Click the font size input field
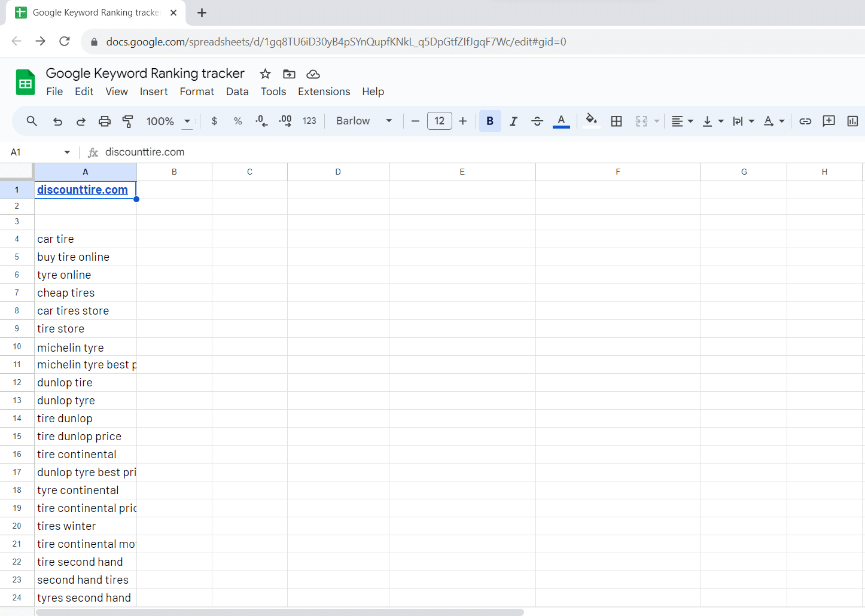 click(439, 121)
